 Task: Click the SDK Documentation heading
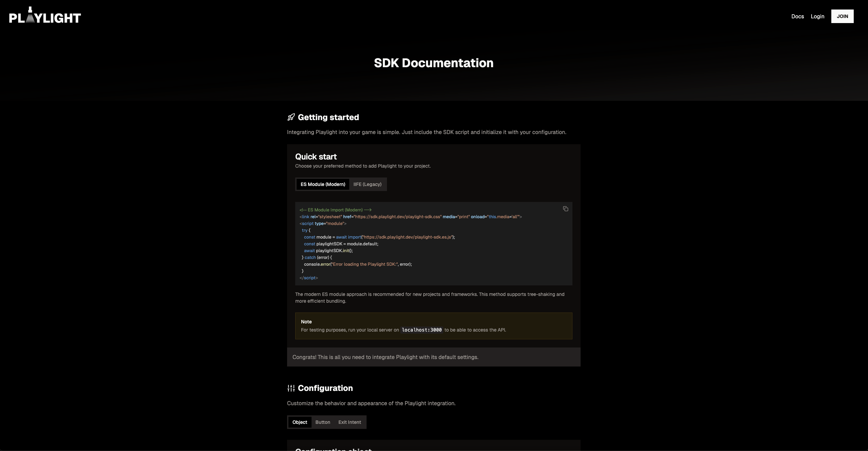[x=434, y=63]
